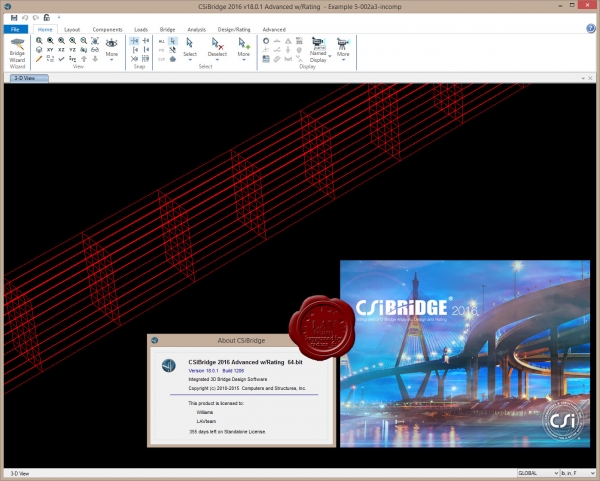Viewport: 600px width, 481px height.
Task: Toggle snap to intersections icon
Action: [x=134, y=59]
